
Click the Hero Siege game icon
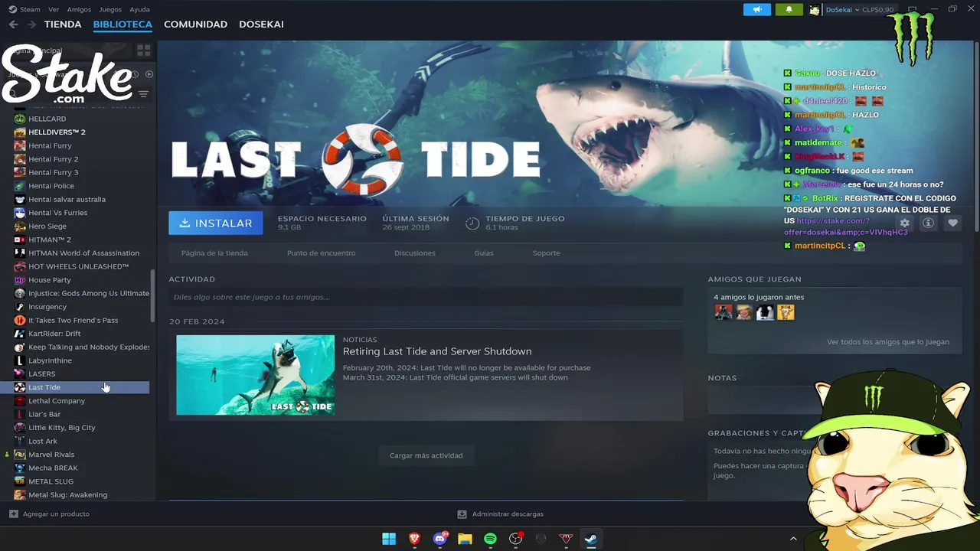point(20,227)
